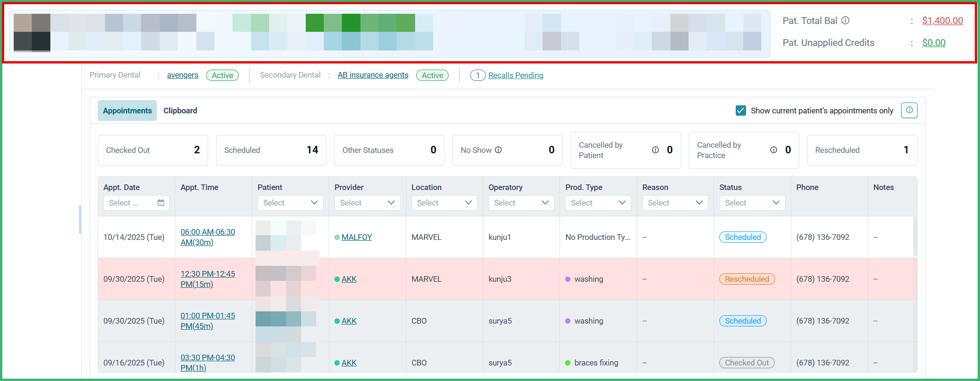
Task: Click the green dot beside MALFOY provider
Action: (337, 238)
